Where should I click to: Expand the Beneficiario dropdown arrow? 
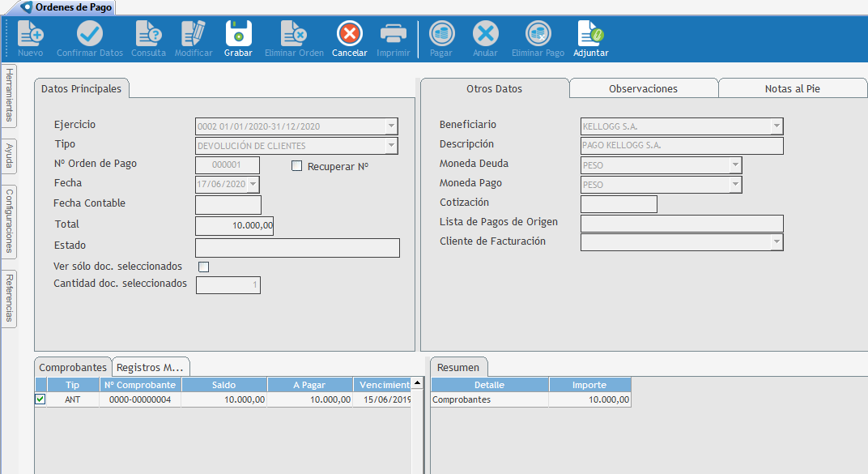777,126
